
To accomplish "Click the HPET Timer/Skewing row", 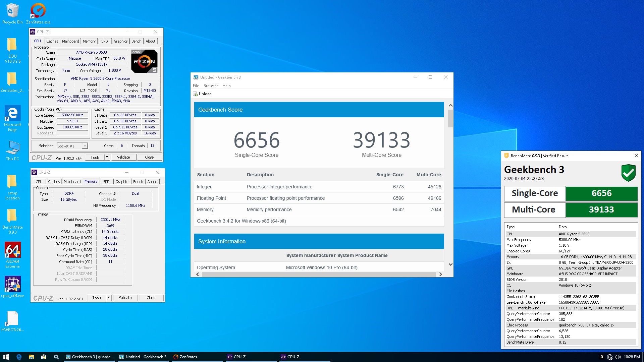I will click(571, 308).
